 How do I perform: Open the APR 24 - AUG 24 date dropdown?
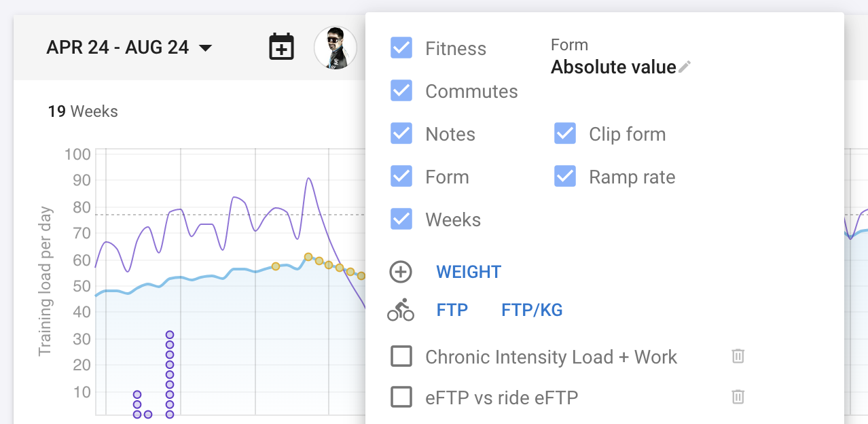coord(129,48)
